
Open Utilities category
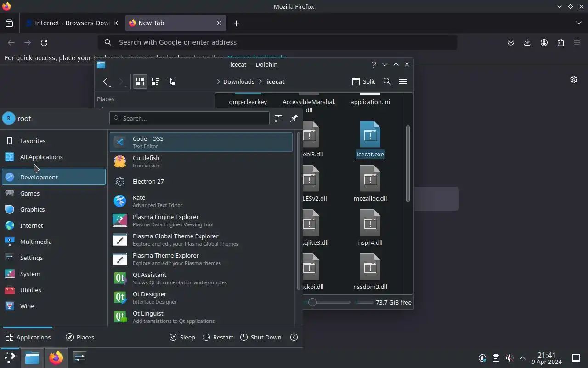[x=54, y=290]
